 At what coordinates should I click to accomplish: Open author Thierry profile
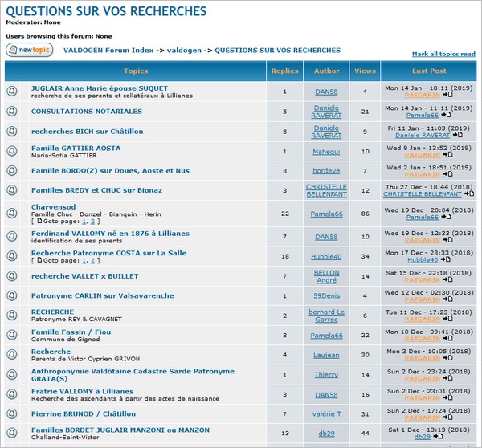point(326,375)
